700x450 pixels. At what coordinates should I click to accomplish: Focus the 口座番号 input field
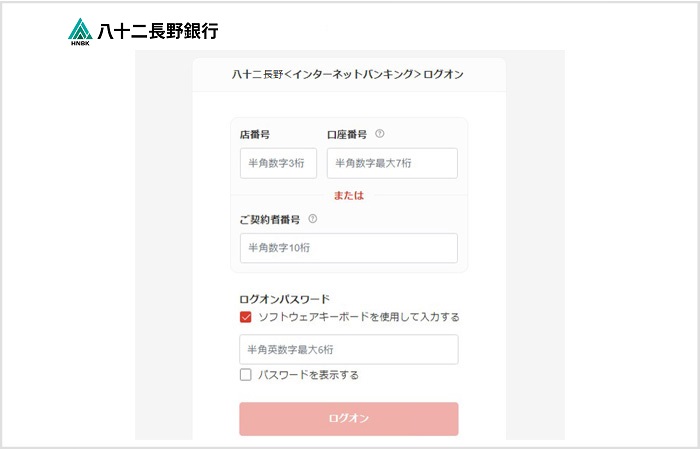(x=392, y=163)
